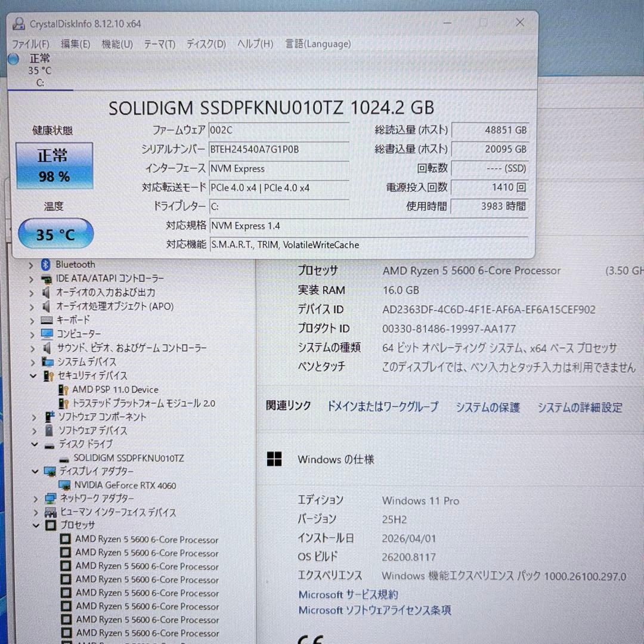Click the NVIDIA GeForce RTX 4060 adapter icon
Image resolution: width=644 pixels, height=644 pixels.
(x=64, y=485)
